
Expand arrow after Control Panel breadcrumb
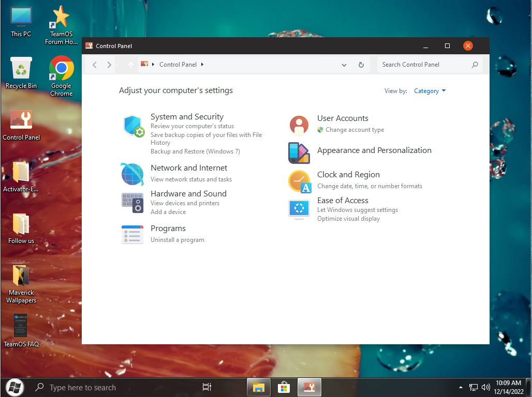(x=202, y=65)
